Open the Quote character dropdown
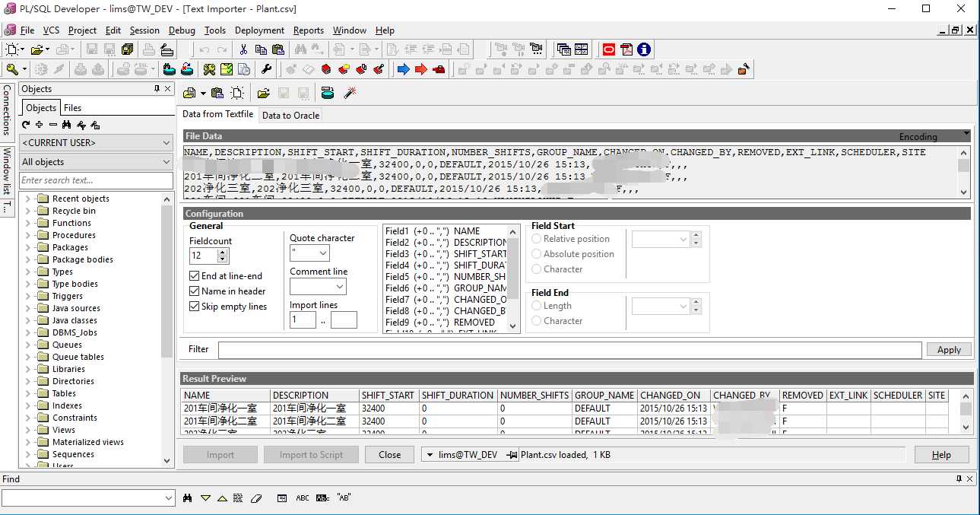 click(309, 253)
